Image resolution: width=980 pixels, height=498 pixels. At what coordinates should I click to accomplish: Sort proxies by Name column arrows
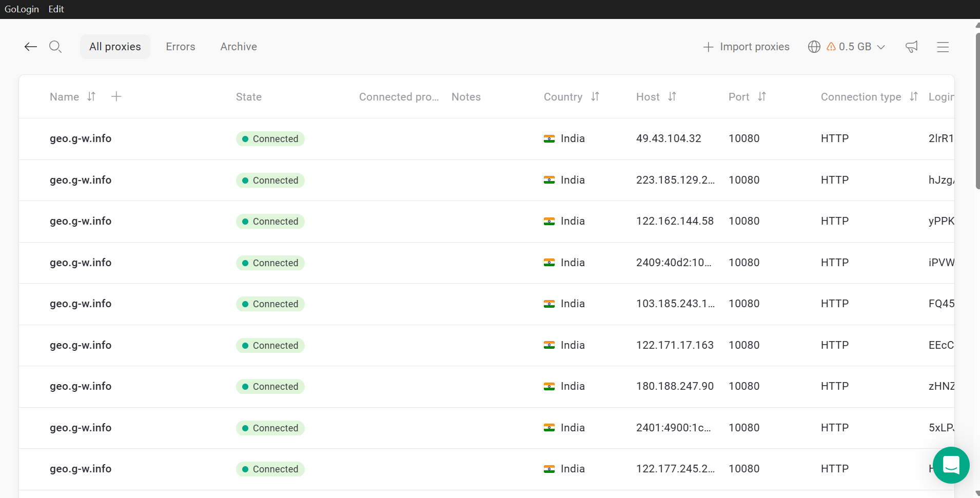[91, 96]
